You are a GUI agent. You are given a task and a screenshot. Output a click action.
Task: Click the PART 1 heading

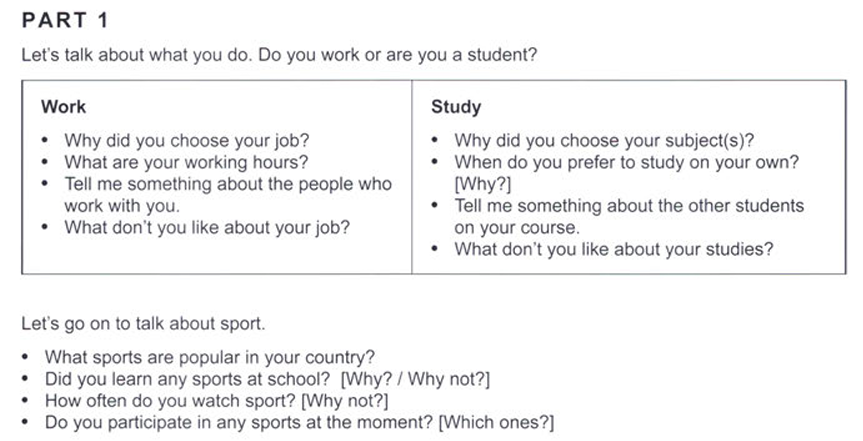tap(65, 21)
